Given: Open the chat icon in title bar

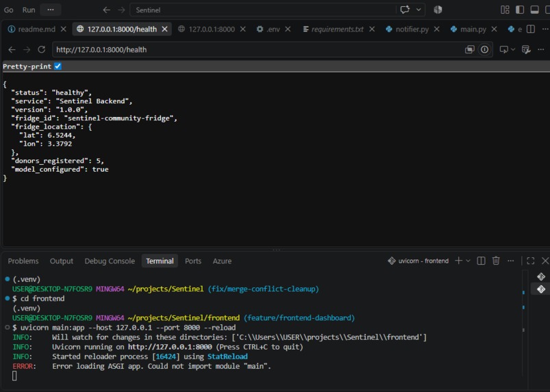Looking at the screenshot, I should pos(405,10).
